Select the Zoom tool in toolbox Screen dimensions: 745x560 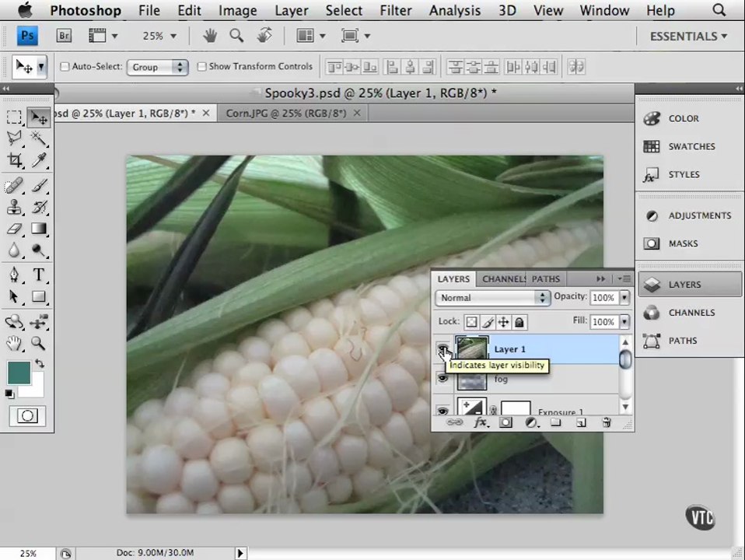coord(38,343)
